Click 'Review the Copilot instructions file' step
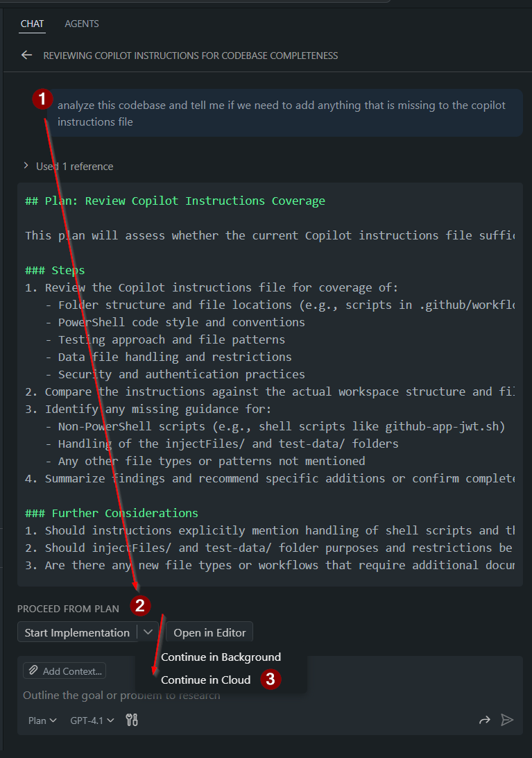The image size is (532, 758). point(212,287)
